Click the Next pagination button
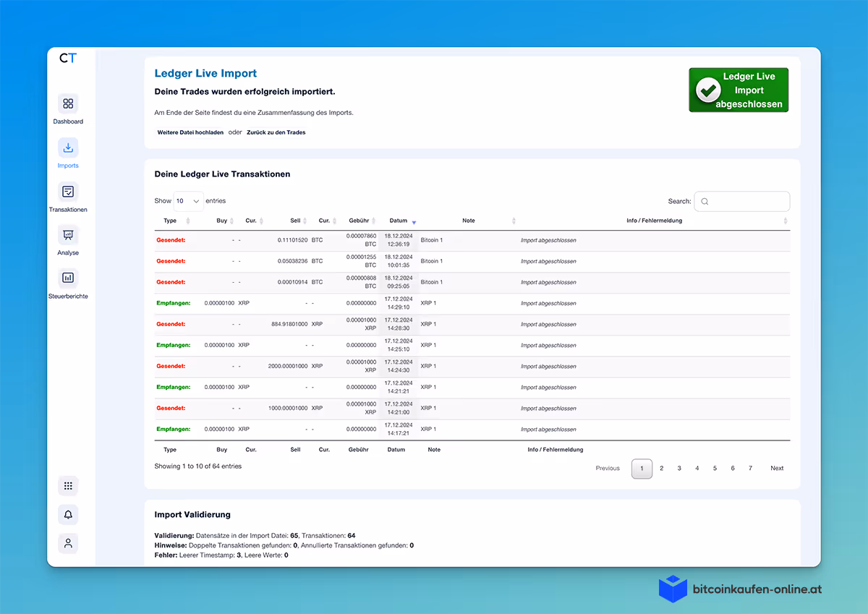The image size is (868, 614). click(776, 468)
